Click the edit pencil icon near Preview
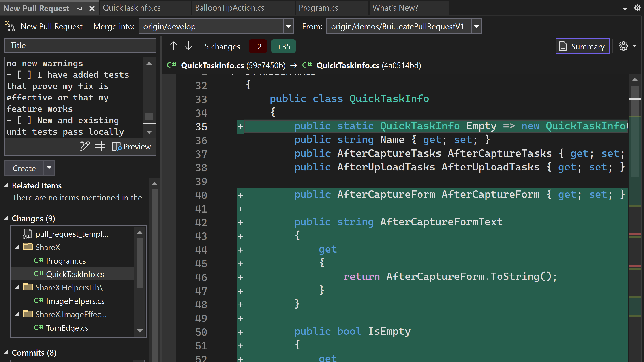 (84, 146)
